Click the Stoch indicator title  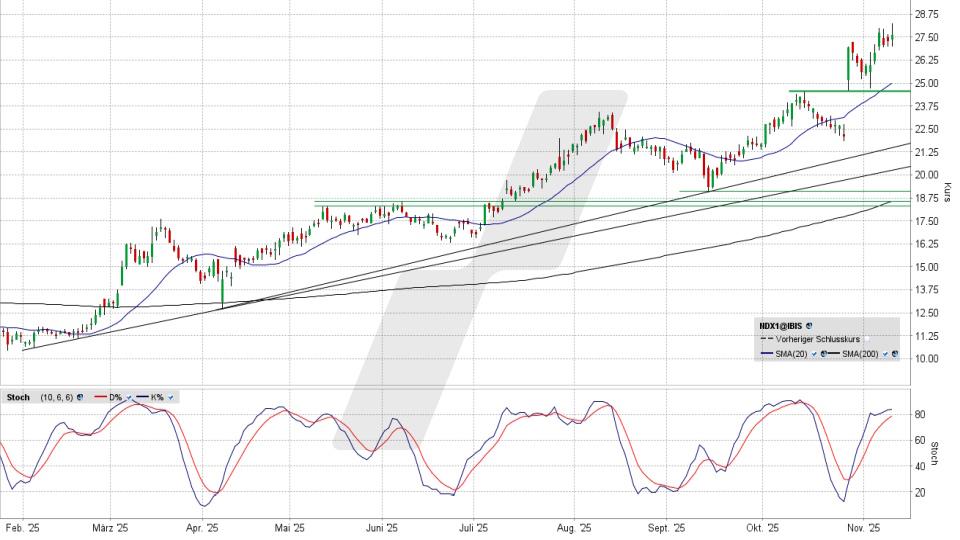tap(18, 397)
